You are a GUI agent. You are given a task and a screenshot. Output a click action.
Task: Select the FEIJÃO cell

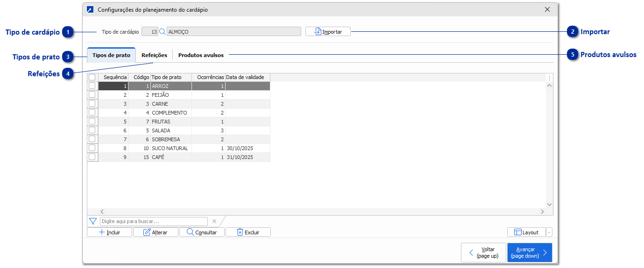click(x=171, y=95)
